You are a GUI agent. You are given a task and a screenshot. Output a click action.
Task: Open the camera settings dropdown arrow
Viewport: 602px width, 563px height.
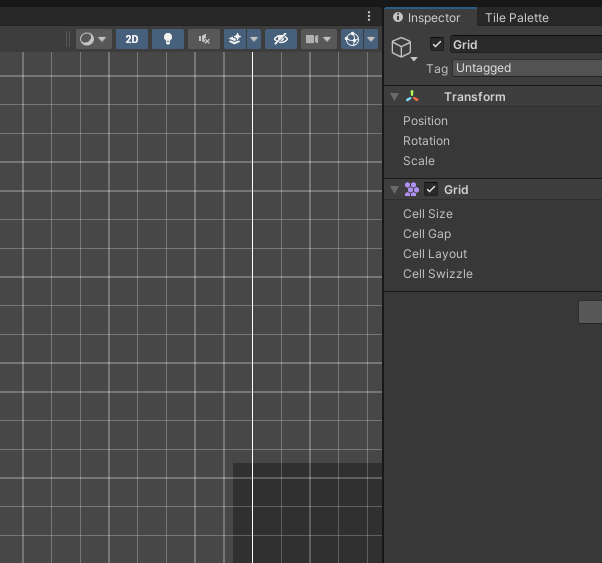click(327, 39)
